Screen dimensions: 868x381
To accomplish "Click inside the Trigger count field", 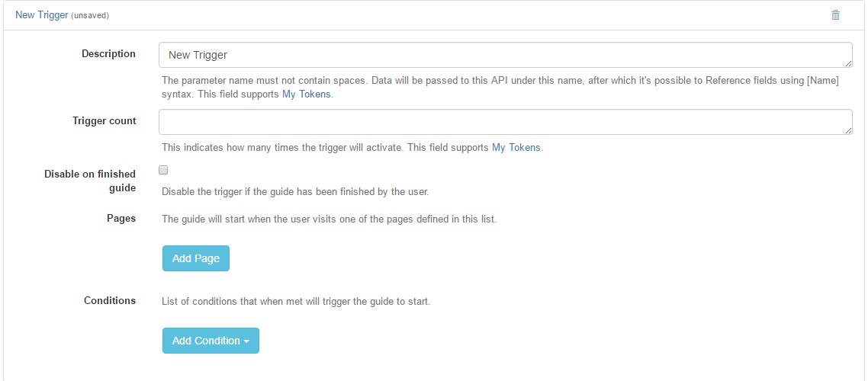I will tap(506, 122).
